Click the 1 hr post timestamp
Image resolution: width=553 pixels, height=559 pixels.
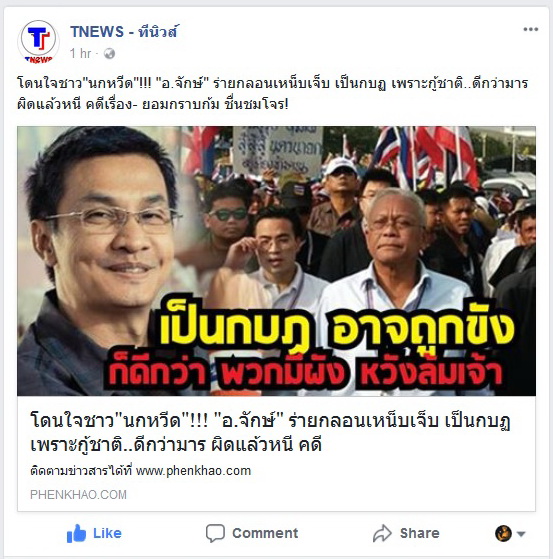coord(81,53)
